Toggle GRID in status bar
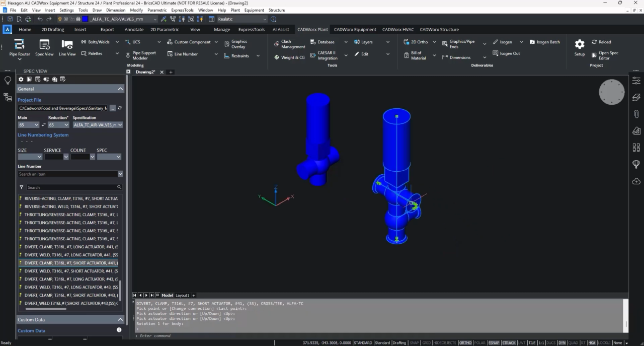 [426, 343]
